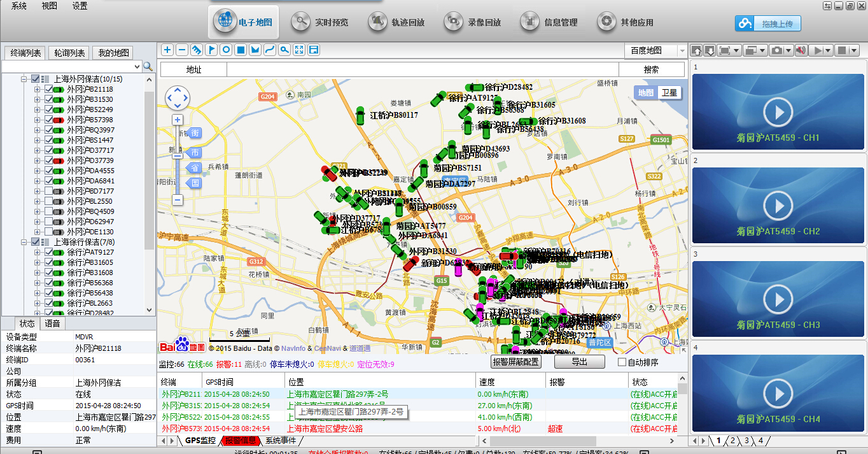The height and width of the screenshot is (454, 868).
Task: Open the 设置 menu
Action: coord(80,6)
